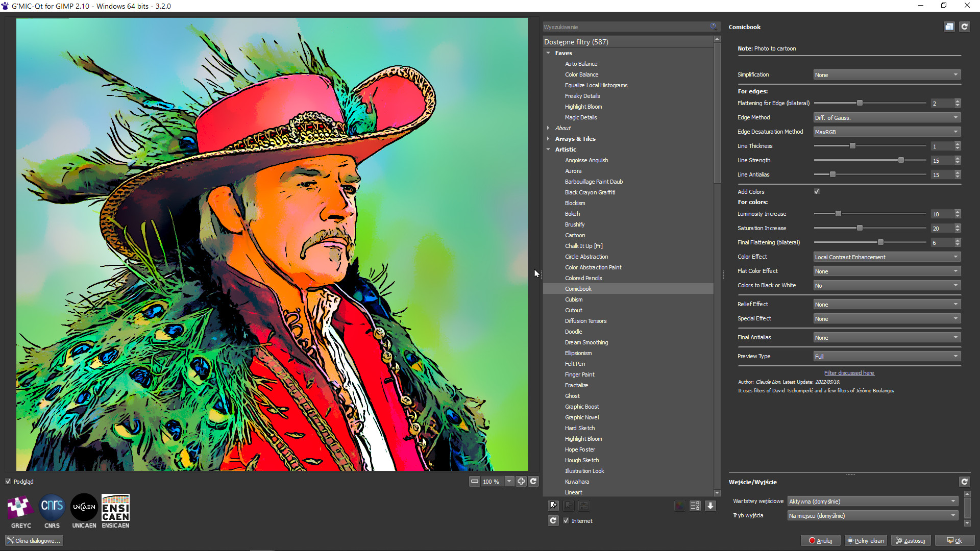Open the Edge Method dropdown
Image resolution: width=980 pixels, height=551 pixels.
[x=887, y=117]
